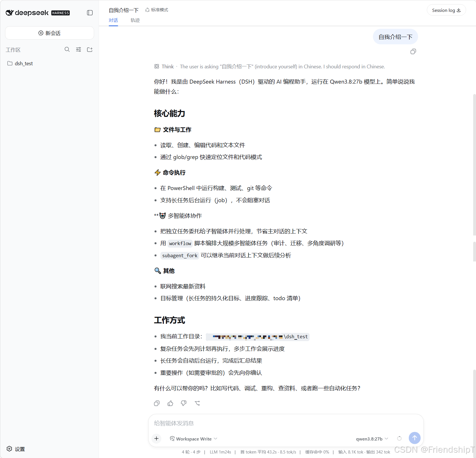
Task: Click the 自我介绍一下 conversation title
Action: tap(124, 10)
